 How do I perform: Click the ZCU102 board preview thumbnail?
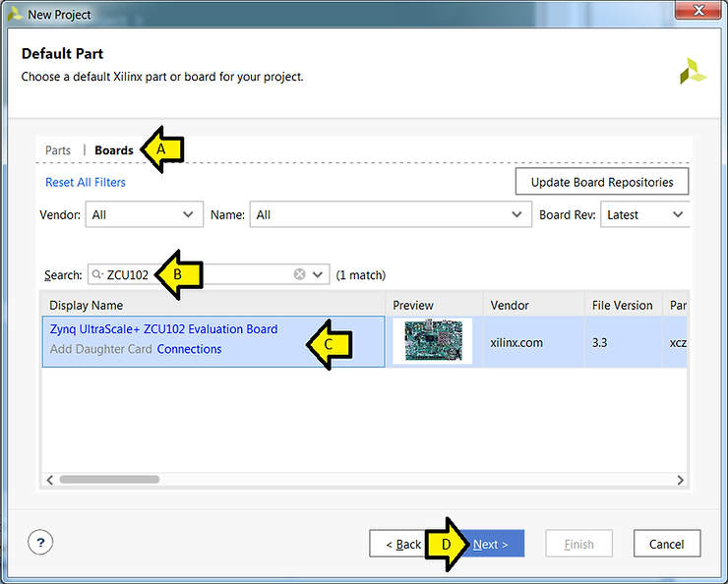432,341
